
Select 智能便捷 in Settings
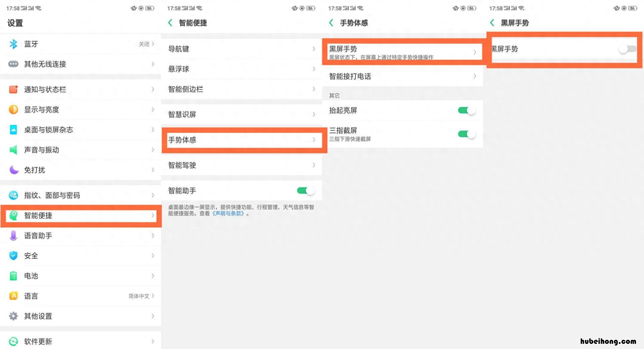(80, 215)
